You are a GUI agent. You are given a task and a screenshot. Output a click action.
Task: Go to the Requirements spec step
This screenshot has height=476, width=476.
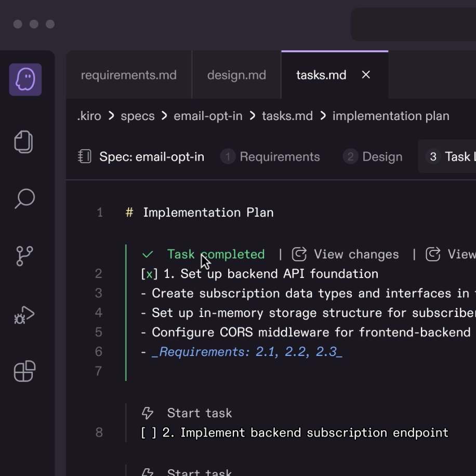[270, 156]
